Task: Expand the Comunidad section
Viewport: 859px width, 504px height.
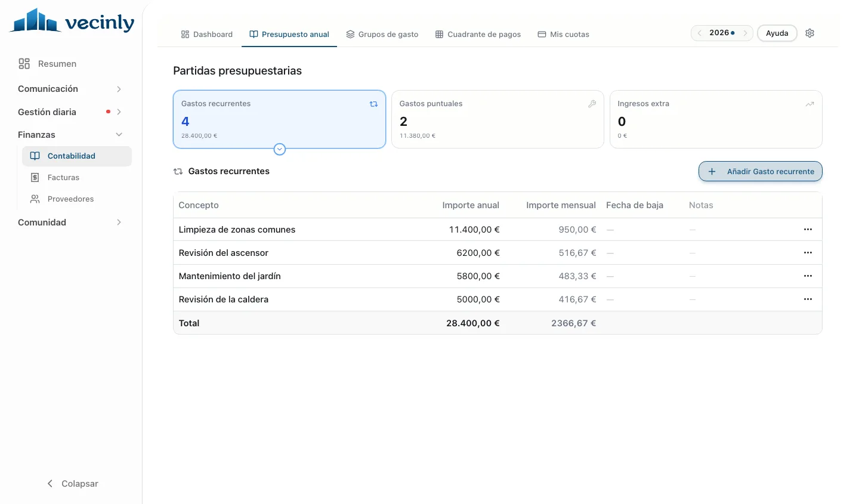Action: pyautogui.click(x=70, y=222)
